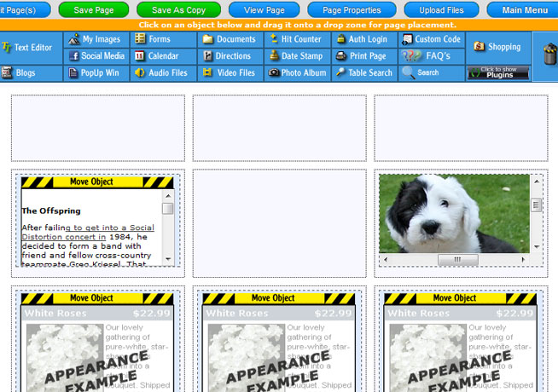The height and width of the screenshot is (392, 558).
Task: Click the dog photo thumbnail
Action: (452, 213)
